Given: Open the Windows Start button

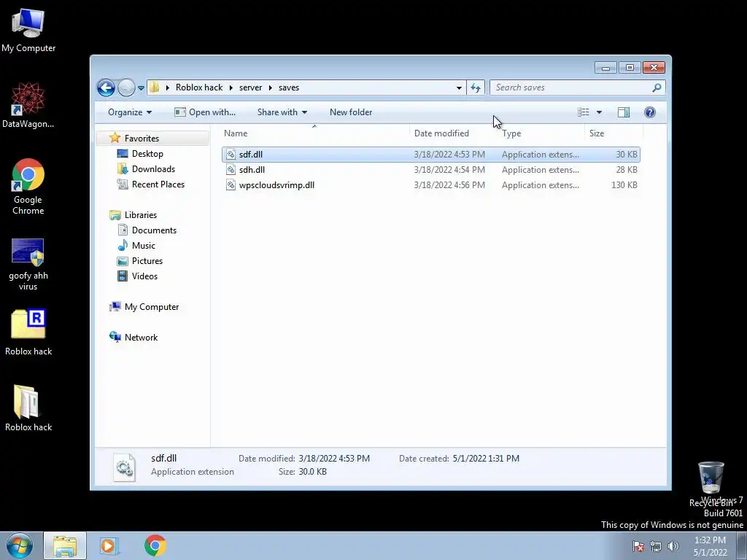Looking at the screenshot, I should [x=20, y=545].
